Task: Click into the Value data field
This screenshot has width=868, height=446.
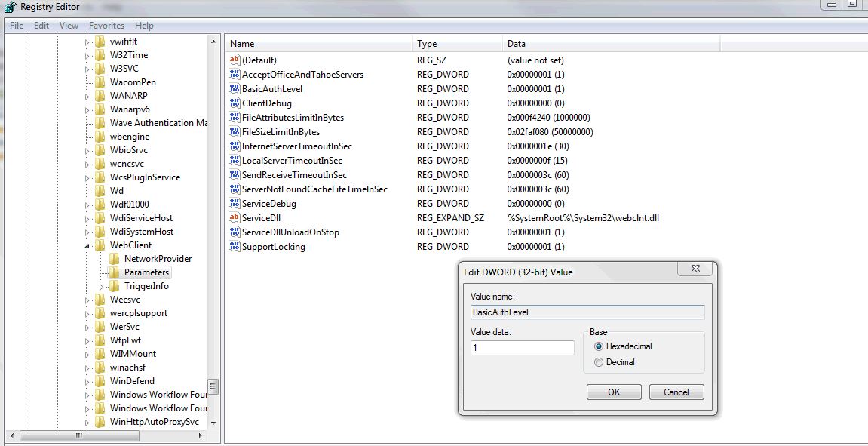Action: pyautogui.click(x=522, y=348)
